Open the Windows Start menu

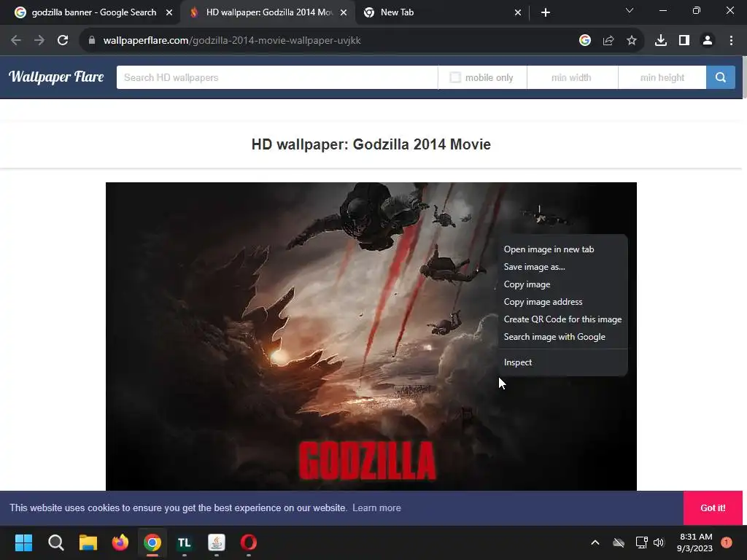coord(23,542)
